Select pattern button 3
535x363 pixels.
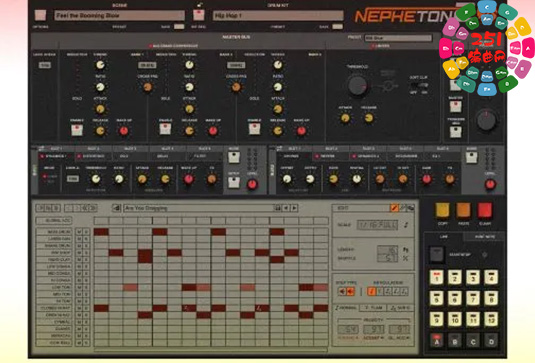(x=473, y=277)
